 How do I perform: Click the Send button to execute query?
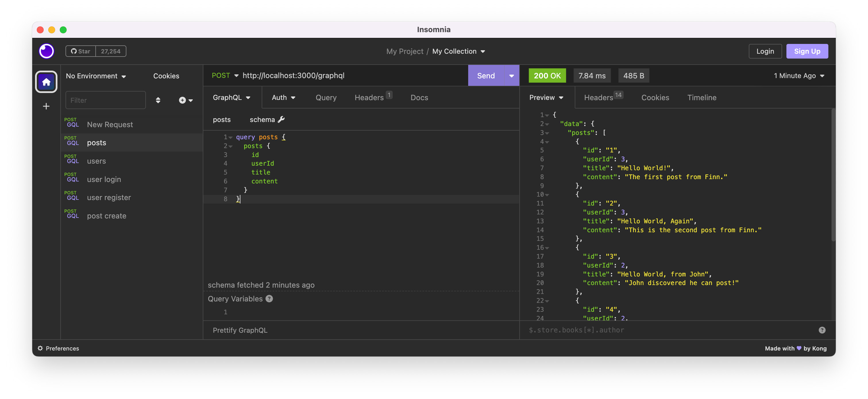pyautogui.click(x=486, y=75)
